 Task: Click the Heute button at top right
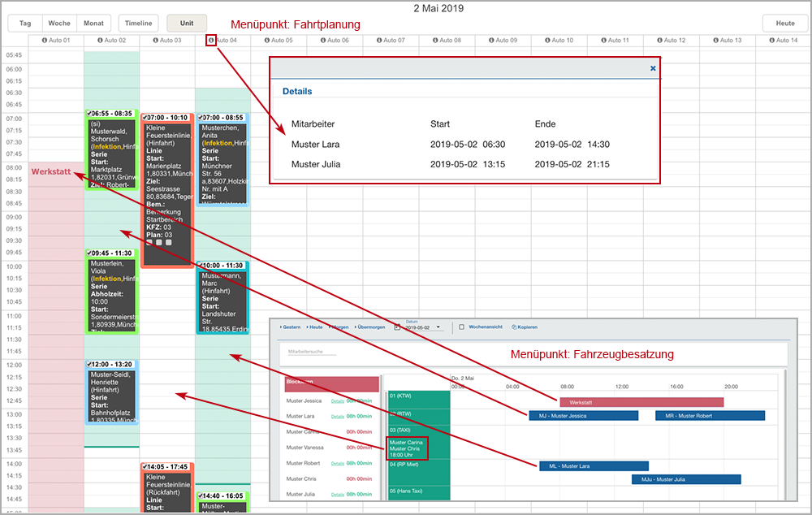click(785, 24)
